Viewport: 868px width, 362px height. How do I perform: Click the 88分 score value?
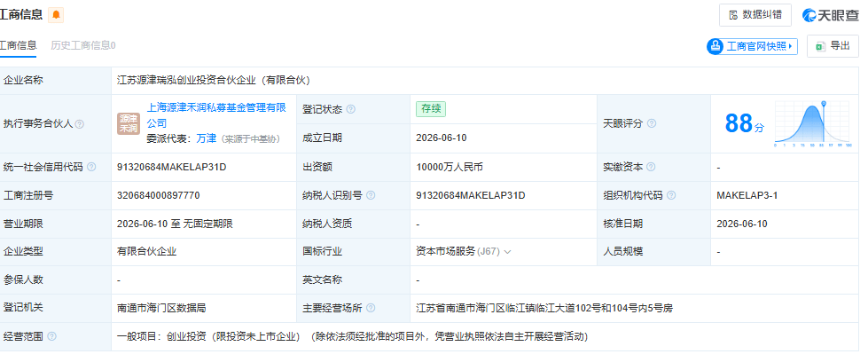745,123
